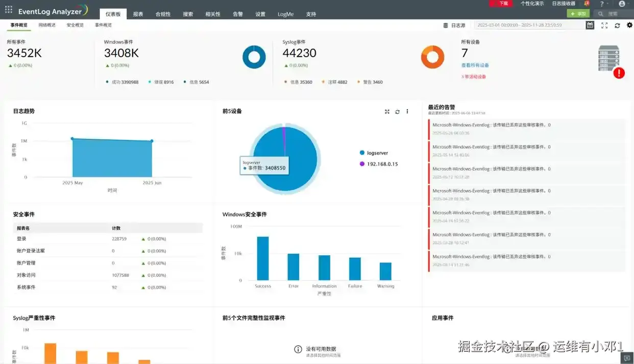Open the 前5设备 widget kebab menu
This screenshot has height=364, width=634.
407,111
